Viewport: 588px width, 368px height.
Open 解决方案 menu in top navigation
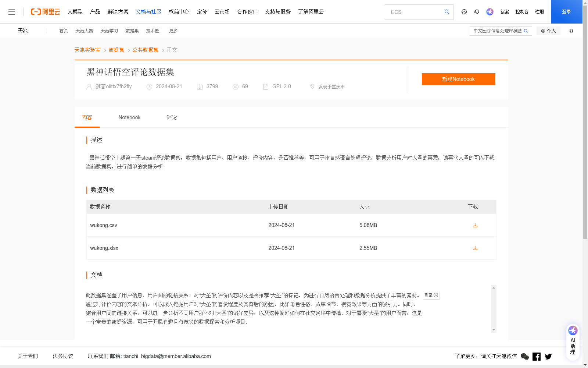point(118,12)
